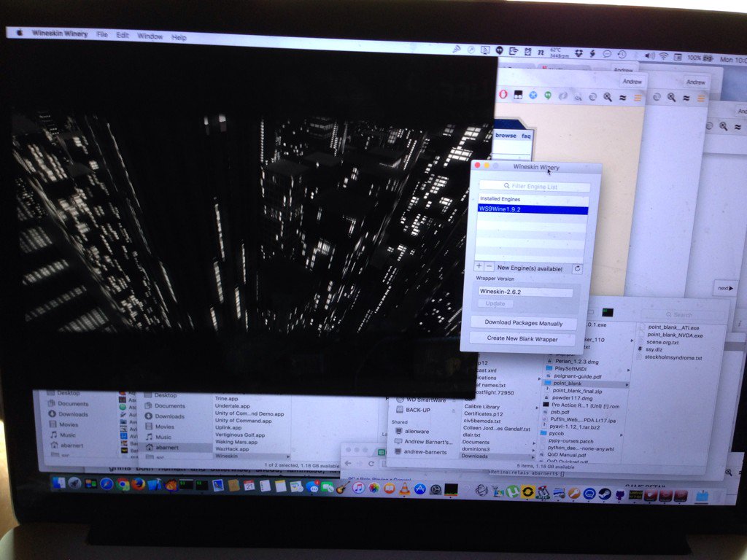Open the faq tab on the webpage
The height and width of the screenshot is (560, 747).
[526, 136]
